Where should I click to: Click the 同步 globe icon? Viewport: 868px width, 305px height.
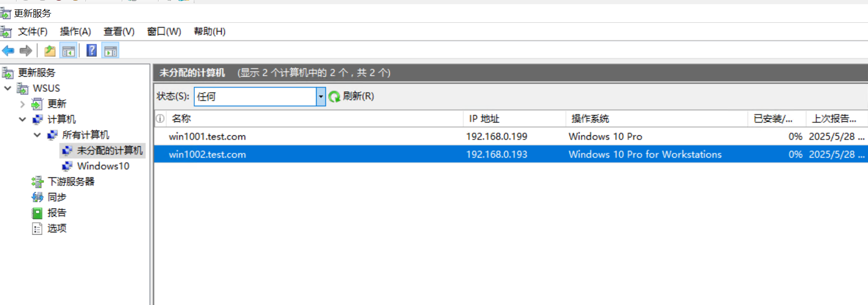(x=37, y=197)
